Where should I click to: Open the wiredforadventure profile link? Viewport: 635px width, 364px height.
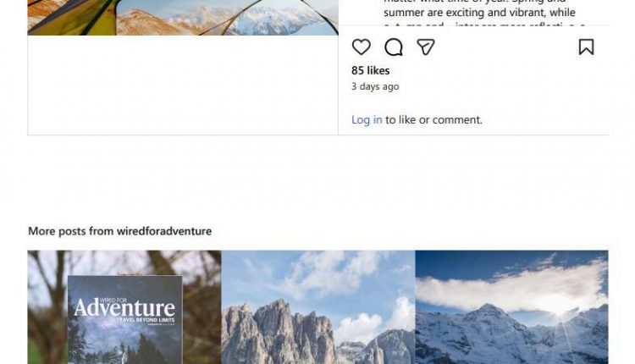coord(163,230)
